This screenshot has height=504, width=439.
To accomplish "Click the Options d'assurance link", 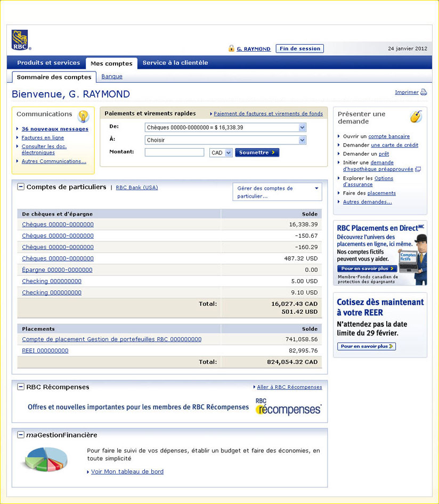I will point(368,181).
